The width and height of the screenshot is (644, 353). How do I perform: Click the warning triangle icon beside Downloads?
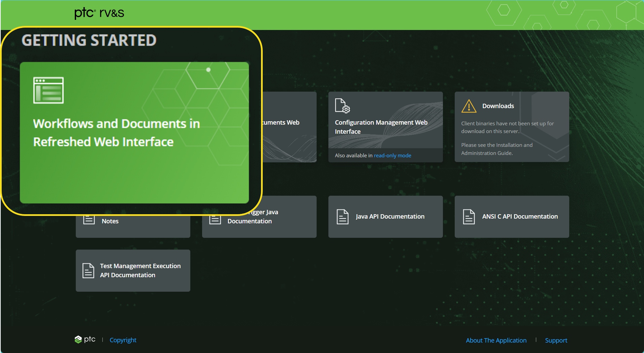[468, 106]
